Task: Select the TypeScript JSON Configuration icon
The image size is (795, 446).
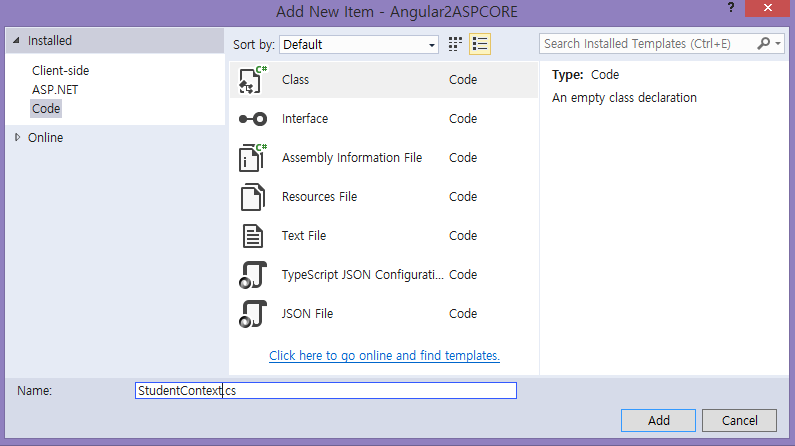Action: click(x=252, y=275)
